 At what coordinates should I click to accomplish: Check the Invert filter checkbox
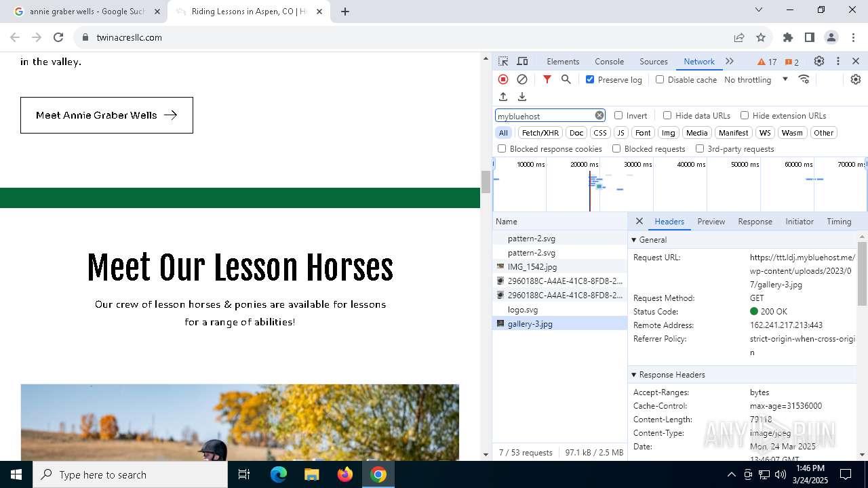618,115
